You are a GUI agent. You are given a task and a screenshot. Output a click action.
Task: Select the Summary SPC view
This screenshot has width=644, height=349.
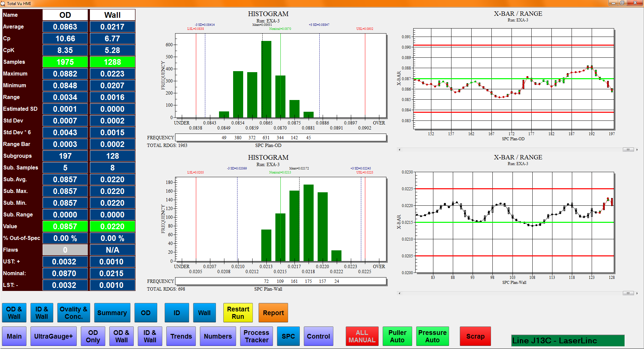pos(112,313)
